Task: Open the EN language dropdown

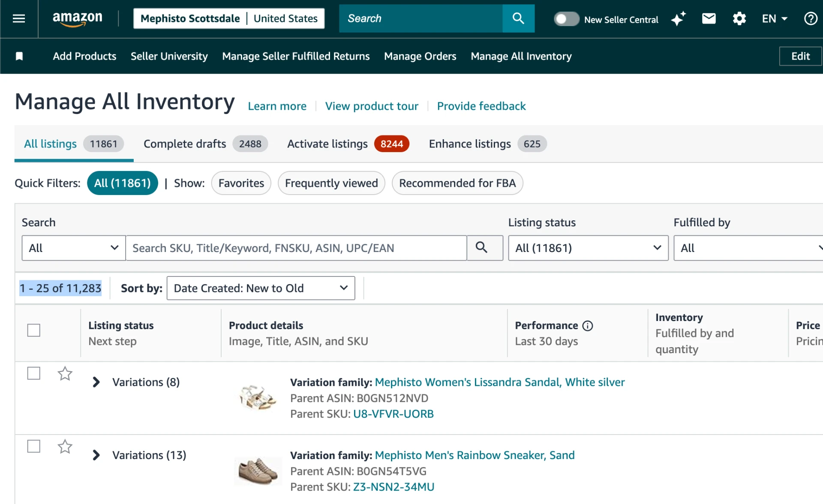Action: [775, 19]
